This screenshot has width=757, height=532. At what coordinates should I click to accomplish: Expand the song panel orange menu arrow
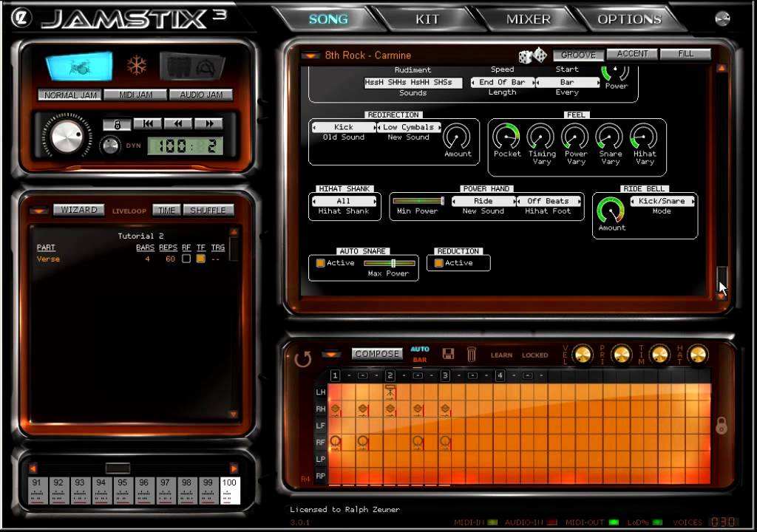pos(39,211)
